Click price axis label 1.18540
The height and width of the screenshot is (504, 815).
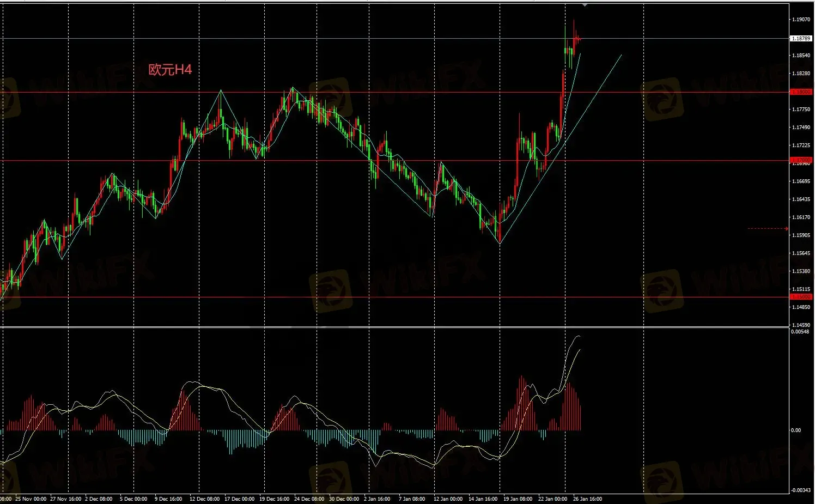801,56
